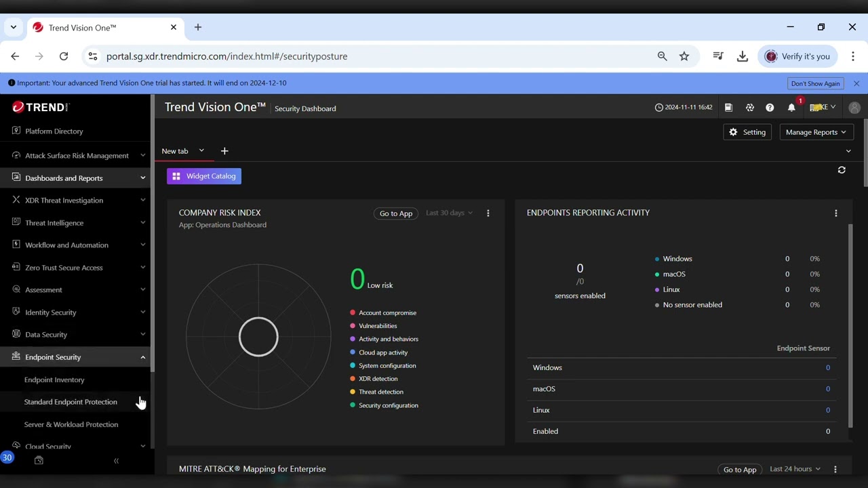Open the Manage Reports dropdown
Image resolution: width=868 pixels, height=488 pixels.
(816, 132)
